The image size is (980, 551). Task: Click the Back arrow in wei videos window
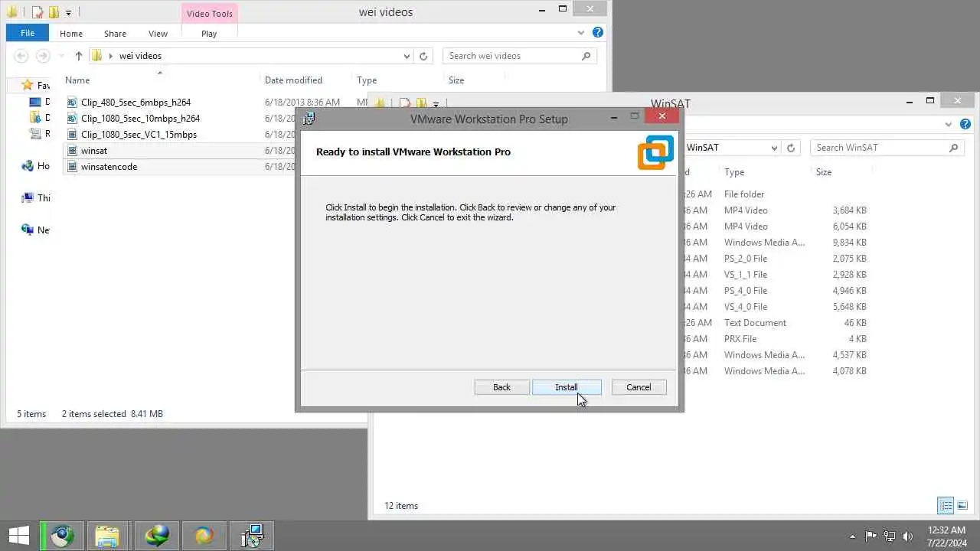coord(21,56)
